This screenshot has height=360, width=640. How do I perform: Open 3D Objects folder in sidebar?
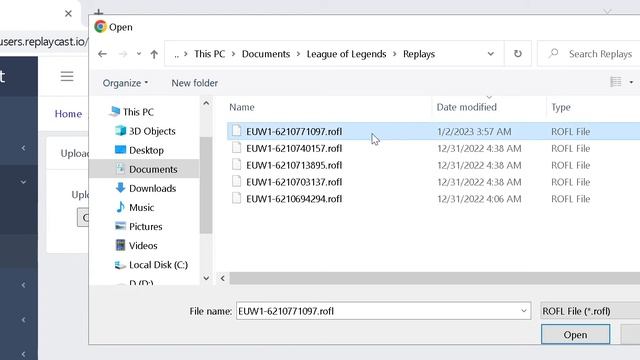click(x=152, y=131)
